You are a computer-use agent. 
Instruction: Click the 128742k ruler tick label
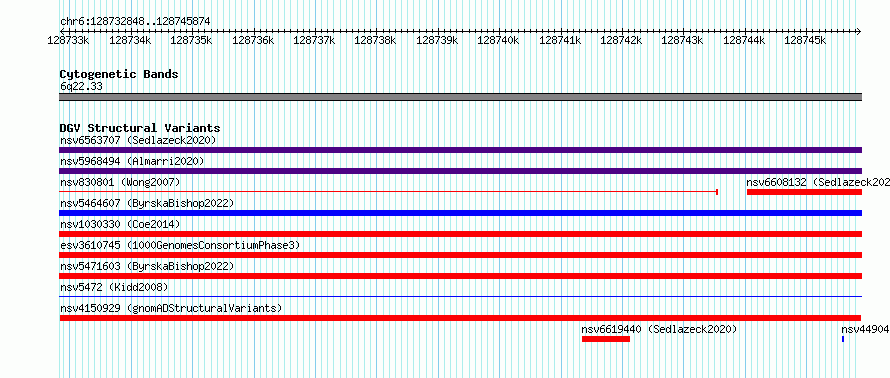pyautogui.click(x=621, y=40)
